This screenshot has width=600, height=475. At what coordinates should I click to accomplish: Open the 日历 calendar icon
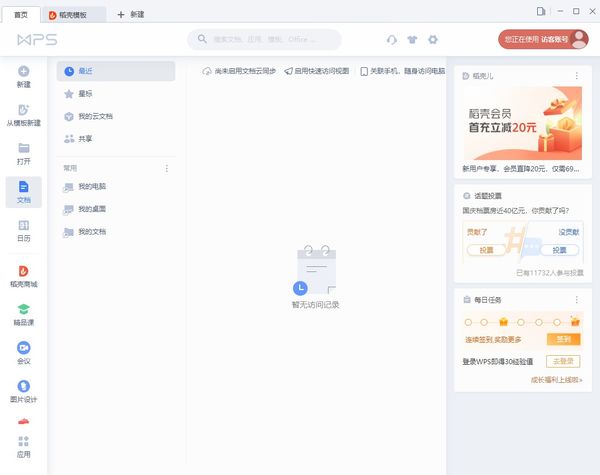click(24, 225)
